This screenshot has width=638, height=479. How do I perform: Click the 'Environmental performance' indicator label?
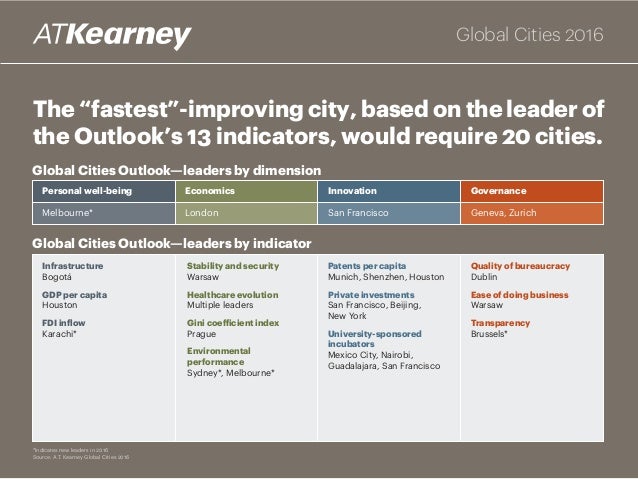(x=218, y=357)
